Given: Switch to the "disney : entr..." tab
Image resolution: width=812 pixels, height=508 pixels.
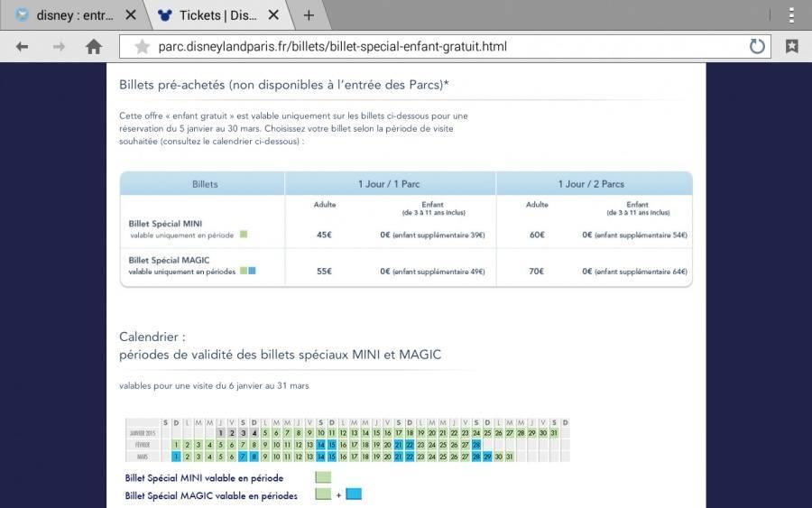Looking at the screenshot, I should [72, 15].
